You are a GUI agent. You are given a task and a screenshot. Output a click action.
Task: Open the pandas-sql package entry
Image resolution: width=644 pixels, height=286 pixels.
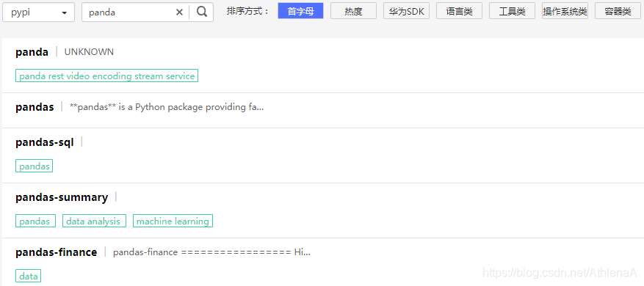[x=45, y=142]
